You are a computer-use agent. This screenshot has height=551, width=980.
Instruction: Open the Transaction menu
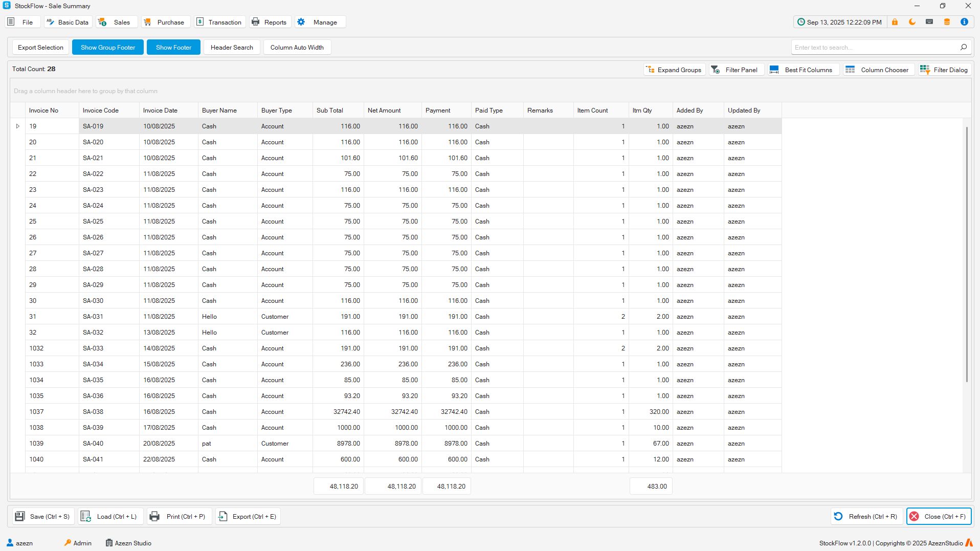click(x=219, y=22)
